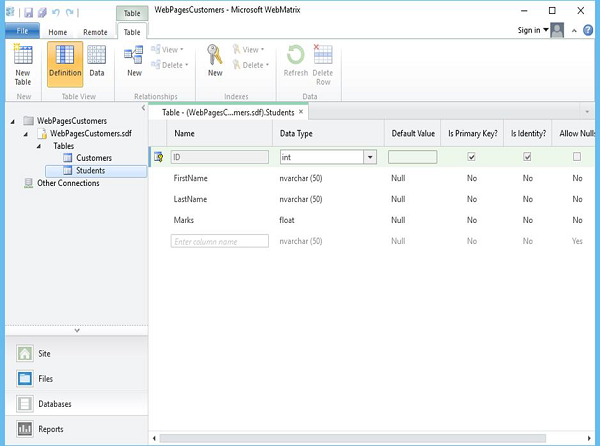
Task: Click the New index key icon
Action: coord(215,62)
